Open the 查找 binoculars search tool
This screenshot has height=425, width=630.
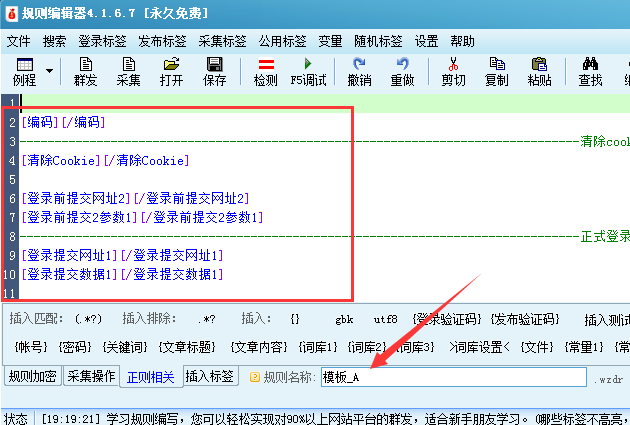click(590, 71)
